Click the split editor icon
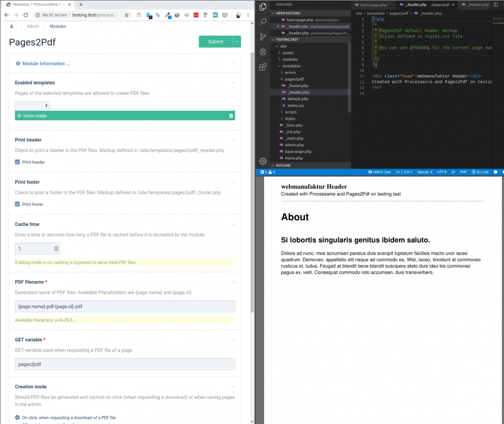The image size is (504, 424). point(496,5)
